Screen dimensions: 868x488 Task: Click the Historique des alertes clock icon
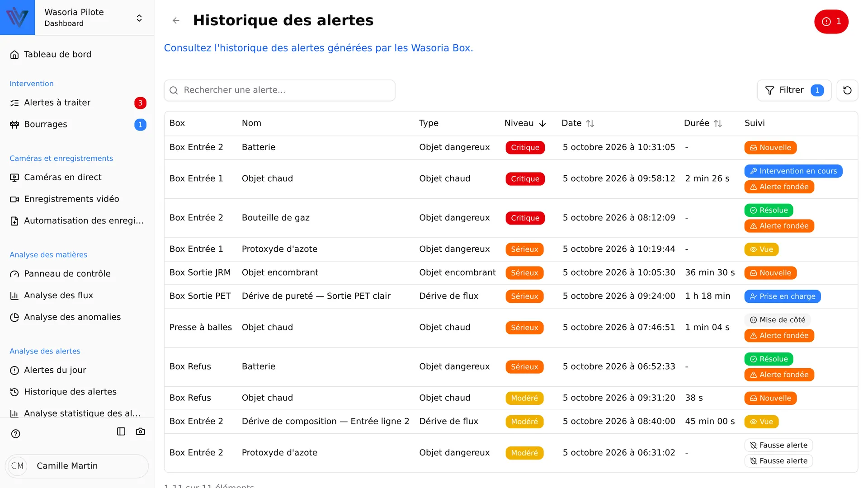coord(14,392)
